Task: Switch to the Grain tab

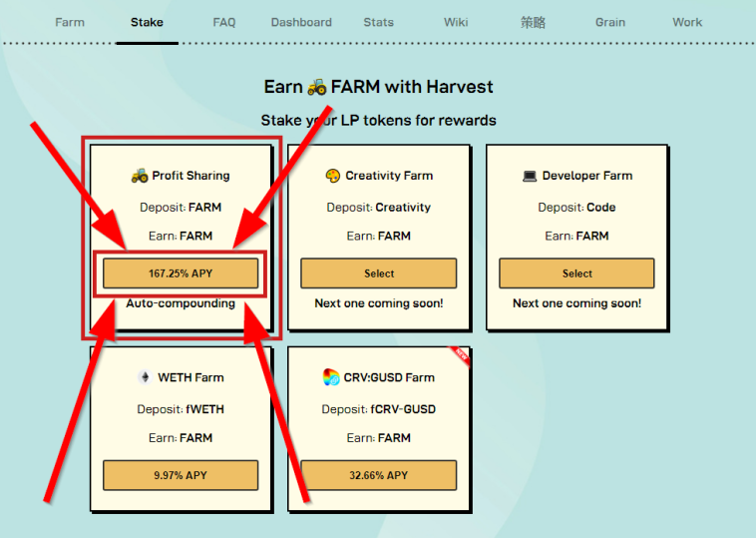Action: (610, 22)
